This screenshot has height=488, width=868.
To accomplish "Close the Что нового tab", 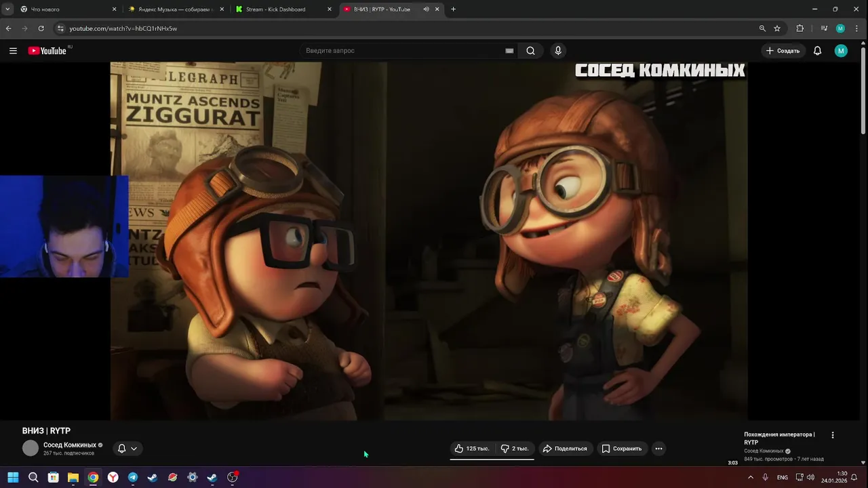I will [x=114, y=9].
